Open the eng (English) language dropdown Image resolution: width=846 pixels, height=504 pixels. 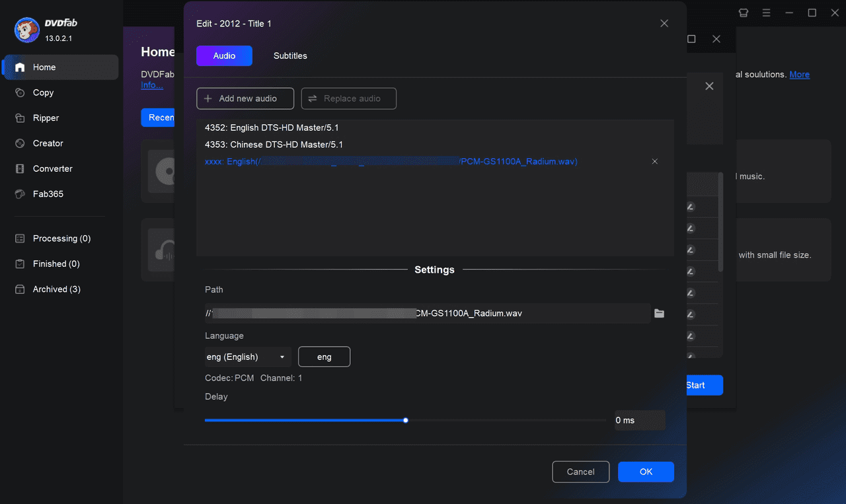[248, 357]
